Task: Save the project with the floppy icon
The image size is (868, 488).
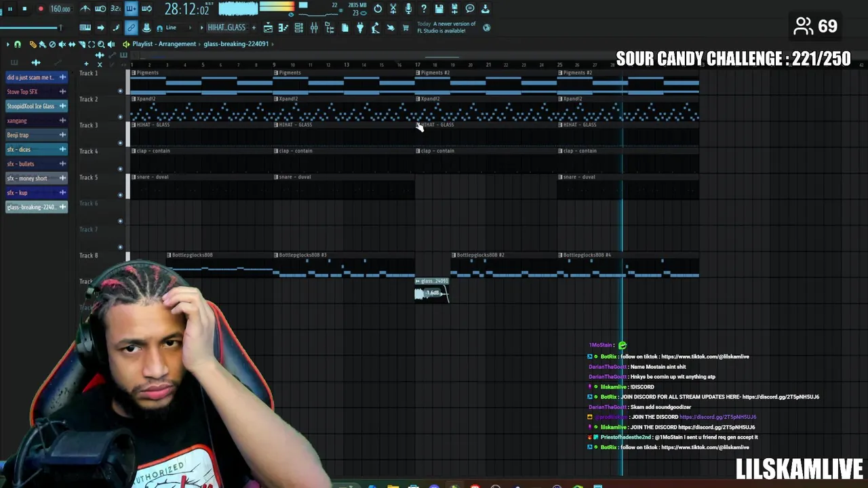Action: point(439,9)
